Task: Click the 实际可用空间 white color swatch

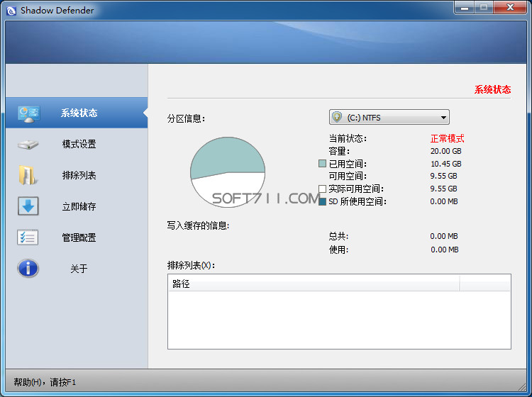Action: 322,189
